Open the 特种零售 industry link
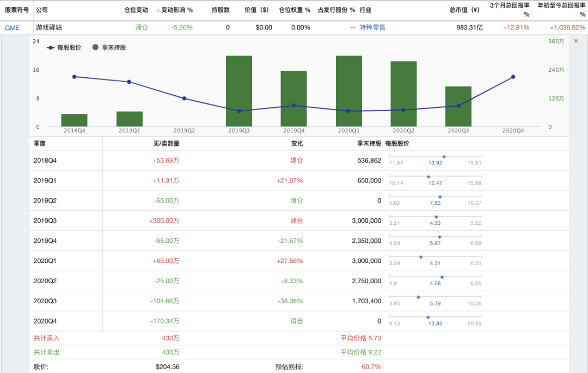Screen dimensions: 588x373 372,27
